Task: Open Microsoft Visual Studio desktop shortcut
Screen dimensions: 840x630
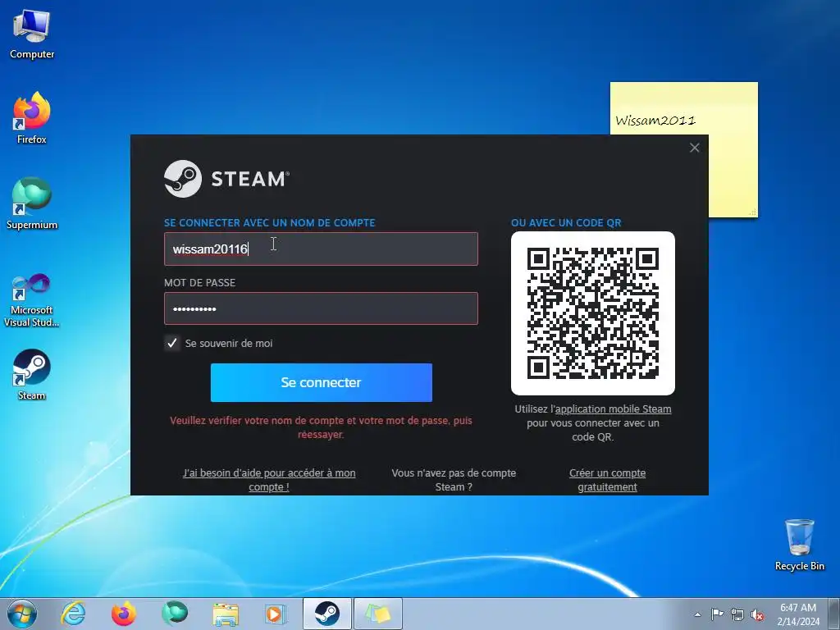Action: (x=32, y=300)
